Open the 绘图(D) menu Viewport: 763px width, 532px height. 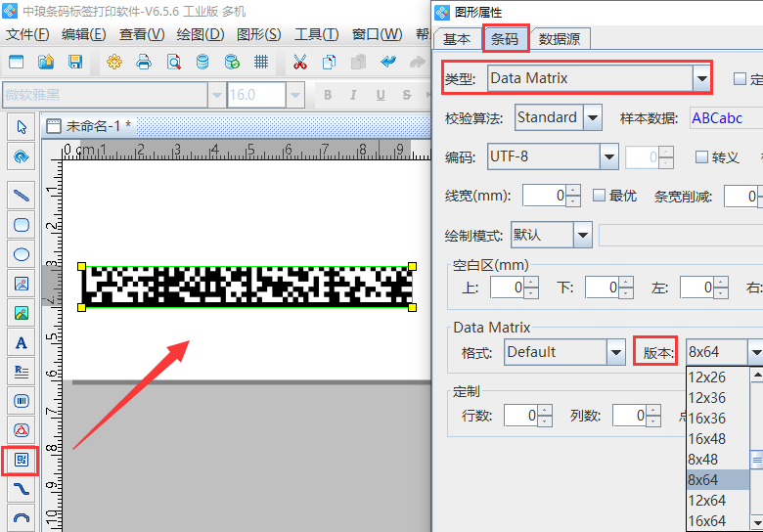click(200, 34)
